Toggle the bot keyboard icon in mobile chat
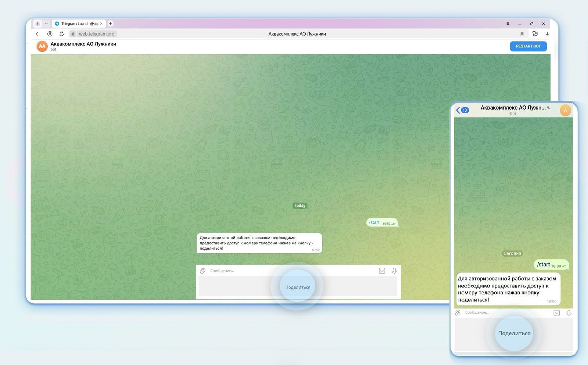This screenshot has height=365, width=588. coord(557,313)
